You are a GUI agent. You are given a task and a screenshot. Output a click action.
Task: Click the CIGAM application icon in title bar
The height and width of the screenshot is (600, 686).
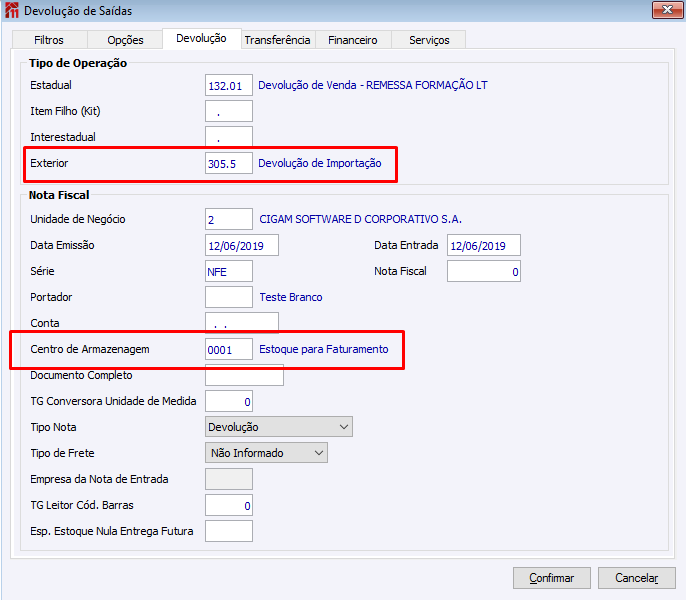click(x=12, y=11)
